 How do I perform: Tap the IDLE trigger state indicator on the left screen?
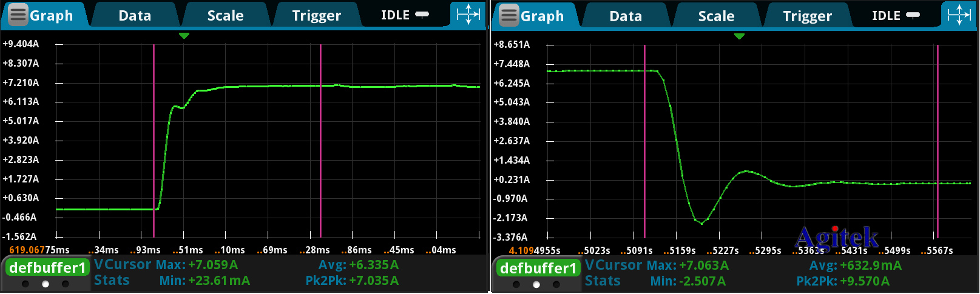[x=404, y=15]
